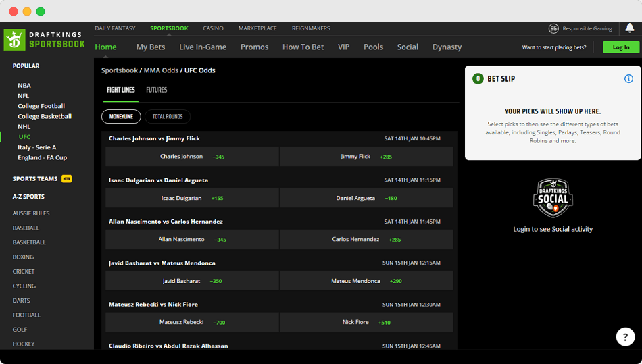Click the Bet Slip count circle
Viewport: 642px width, 364px height.
click(478, 79)
